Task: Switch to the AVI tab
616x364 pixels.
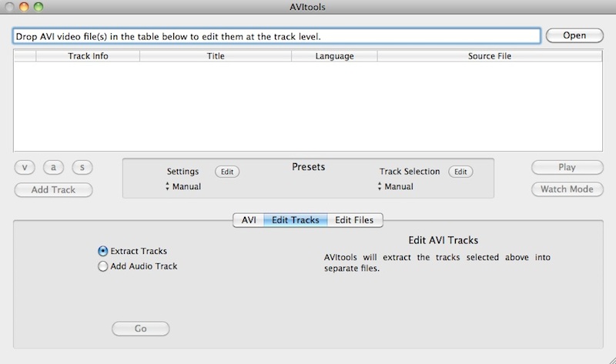Action: pos(249,220)
